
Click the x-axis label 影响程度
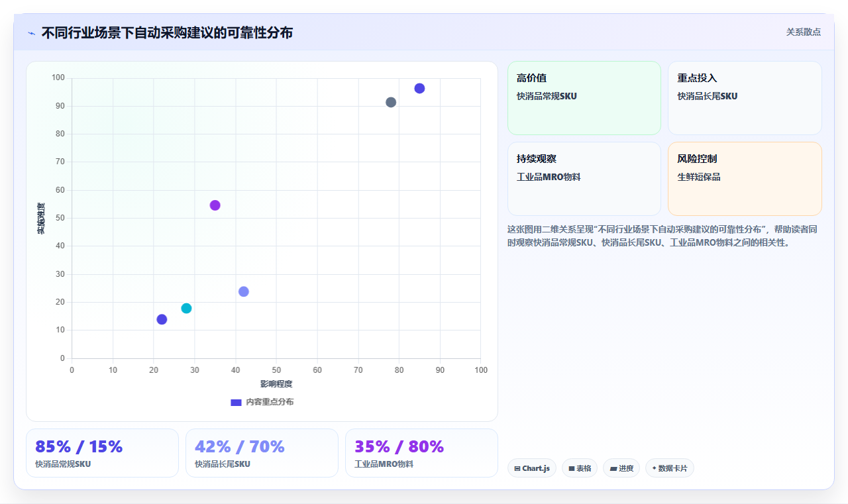pyautogui.click(x=276, y=384)
